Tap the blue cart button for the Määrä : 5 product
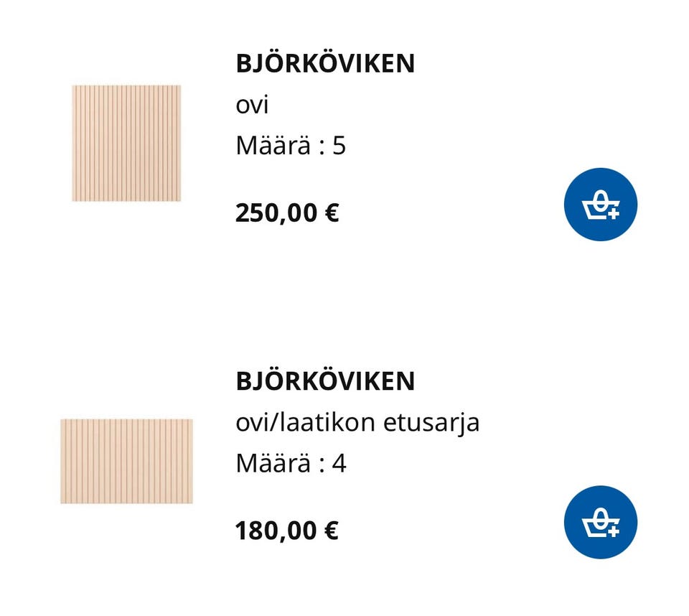689x616 pixels. tap(601, 205)
